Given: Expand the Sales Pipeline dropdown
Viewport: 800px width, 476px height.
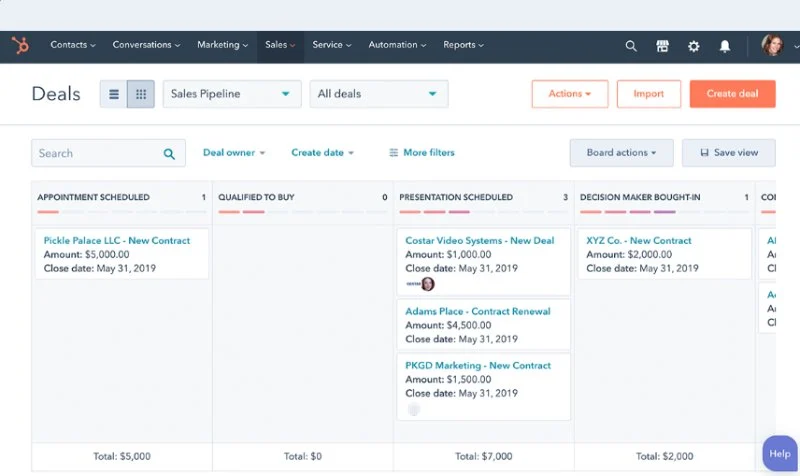Looking at the screenshot, I should tap(232, 94).
